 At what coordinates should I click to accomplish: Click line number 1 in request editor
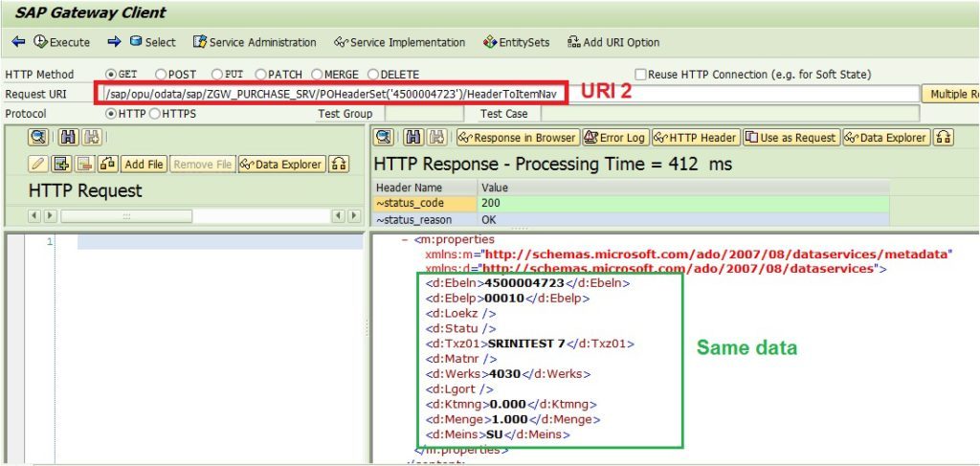point(50,242)
